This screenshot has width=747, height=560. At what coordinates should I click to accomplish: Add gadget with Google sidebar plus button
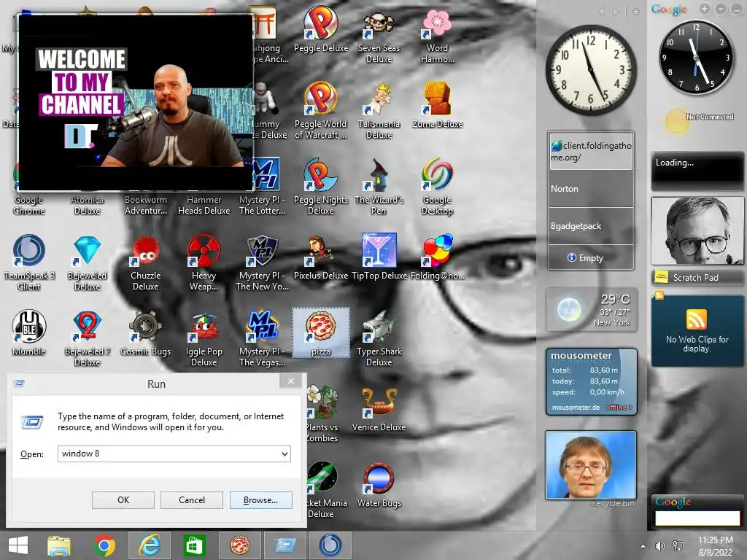point(705,9)
